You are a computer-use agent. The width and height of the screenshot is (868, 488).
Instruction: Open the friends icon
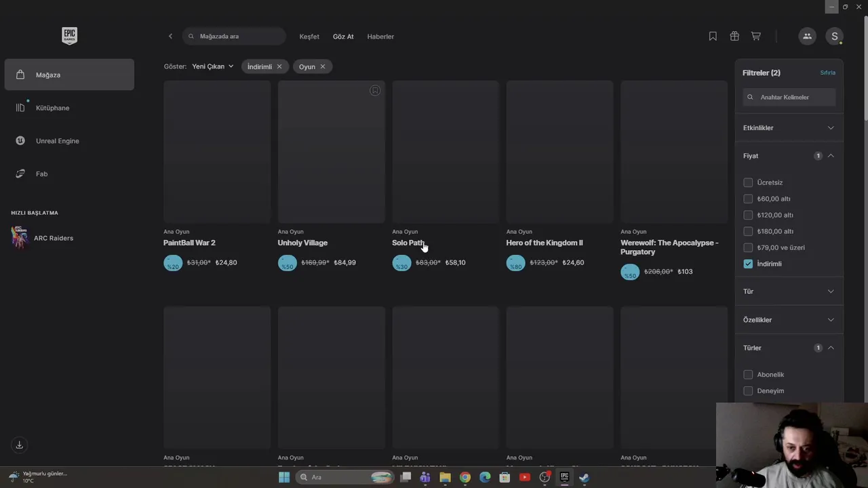pos(807,37)
